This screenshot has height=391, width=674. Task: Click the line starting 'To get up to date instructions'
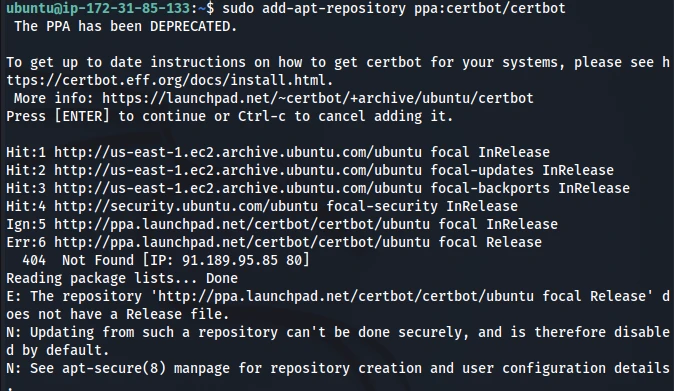[337, 62]
